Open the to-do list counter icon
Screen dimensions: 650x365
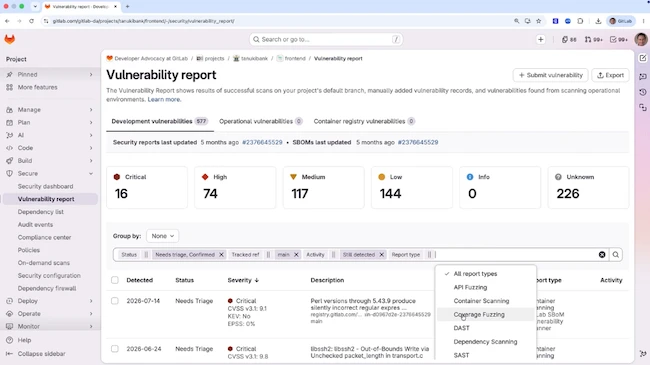(x=618, y=39)
